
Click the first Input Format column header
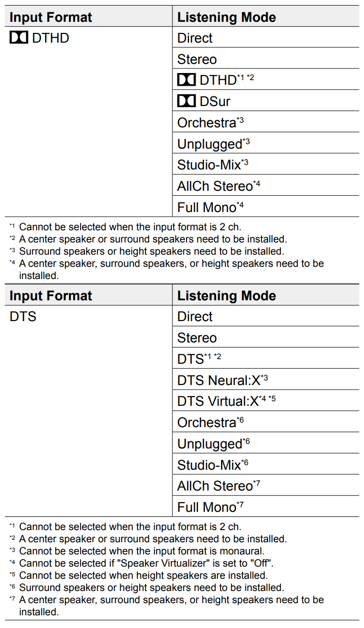51,17
